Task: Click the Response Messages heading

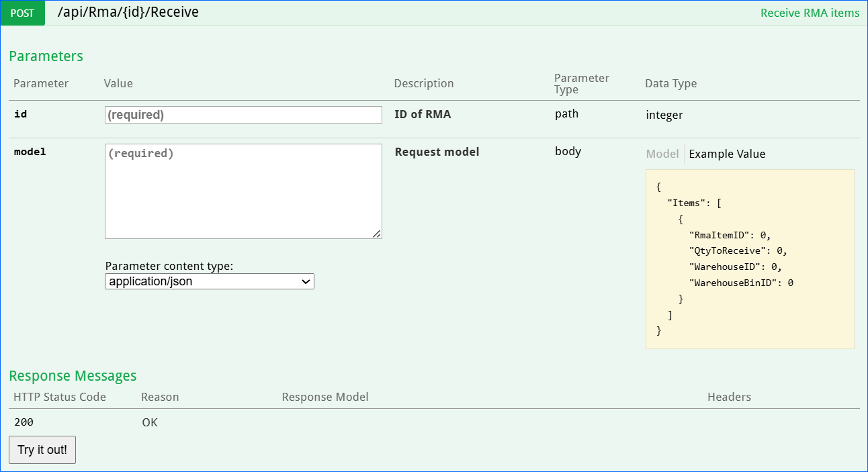Action: click(x=73, y=376)
